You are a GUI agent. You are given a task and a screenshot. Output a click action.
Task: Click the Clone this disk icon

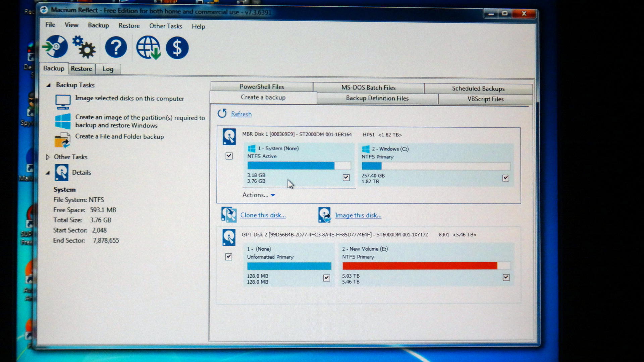pyautogui.click(x=229, y=215)
